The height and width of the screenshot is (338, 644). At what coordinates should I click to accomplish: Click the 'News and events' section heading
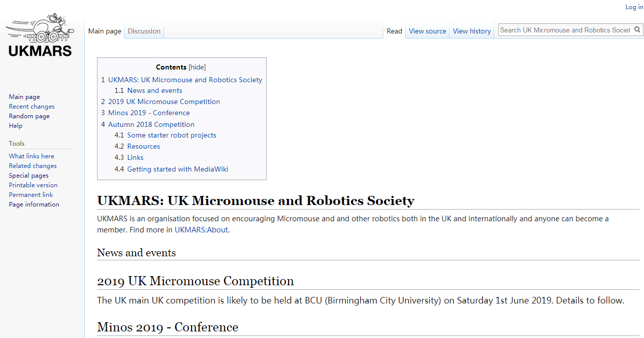pyautogui.click(x=137, y=253)
